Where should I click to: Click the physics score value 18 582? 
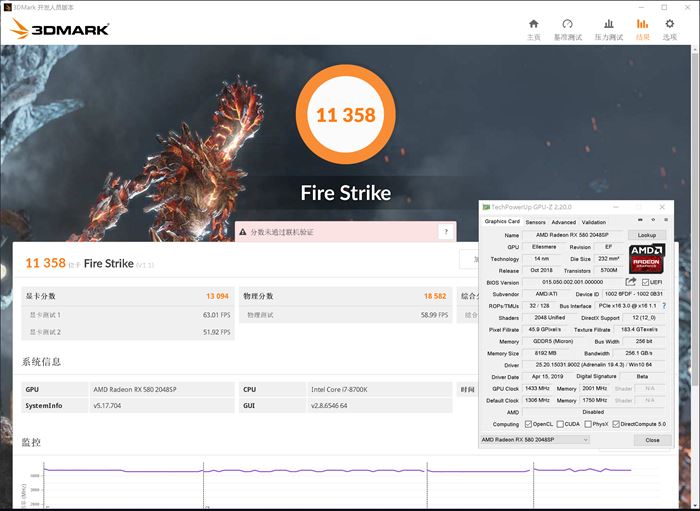point(435,296)
